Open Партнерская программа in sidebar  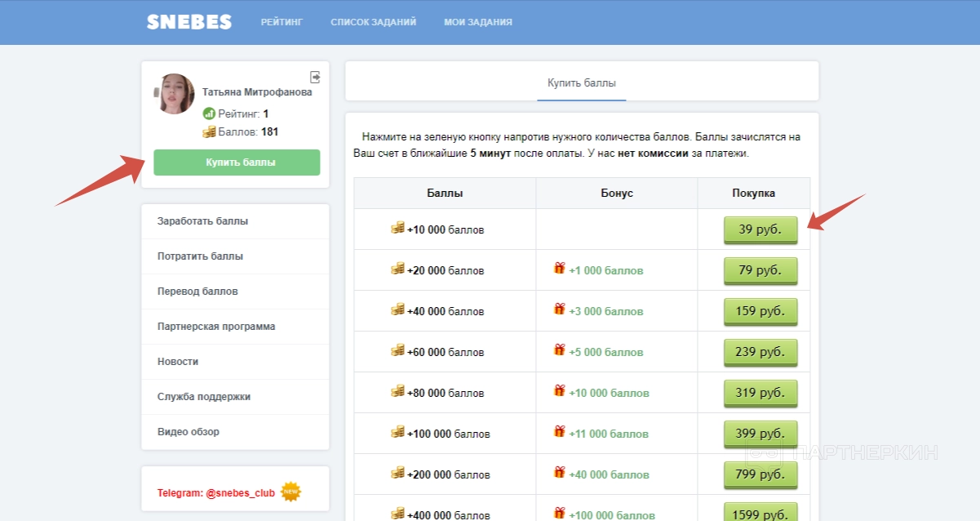pyautogui.click(x=235, y=327)
